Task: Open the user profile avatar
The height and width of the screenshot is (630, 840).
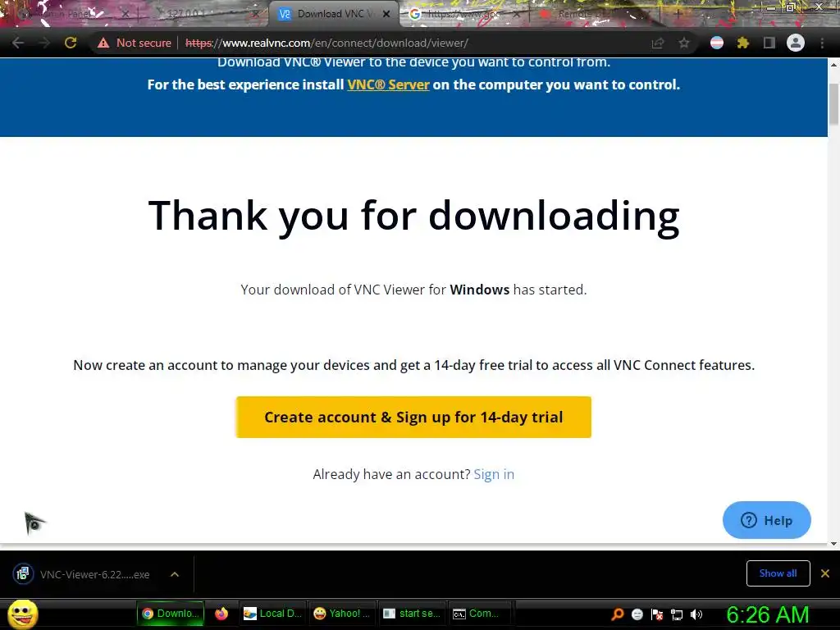Action: 796,43
